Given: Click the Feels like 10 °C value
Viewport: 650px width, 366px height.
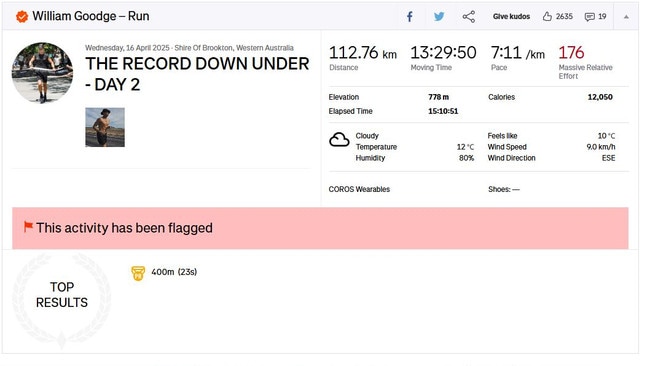Looking at the screenshot, I should [x=606, y=136].
